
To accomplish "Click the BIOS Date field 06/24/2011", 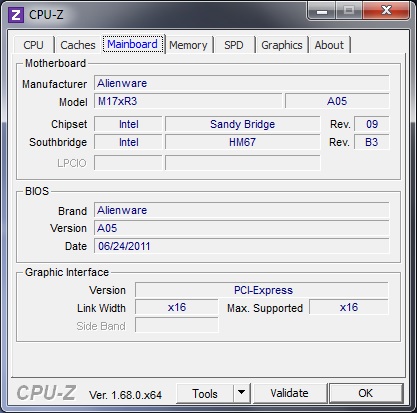I will coord(241,246).
